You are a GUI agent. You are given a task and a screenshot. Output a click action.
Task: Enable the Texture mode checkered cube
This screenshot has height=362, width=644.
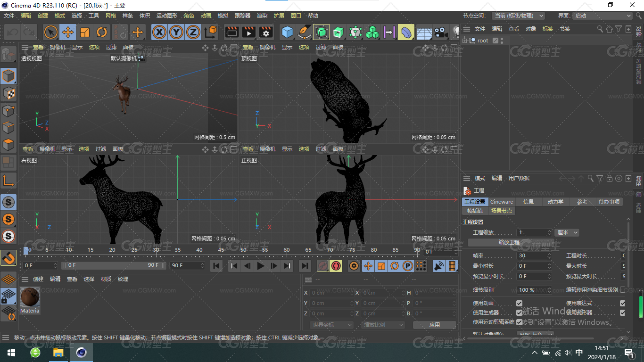(8, 93)
